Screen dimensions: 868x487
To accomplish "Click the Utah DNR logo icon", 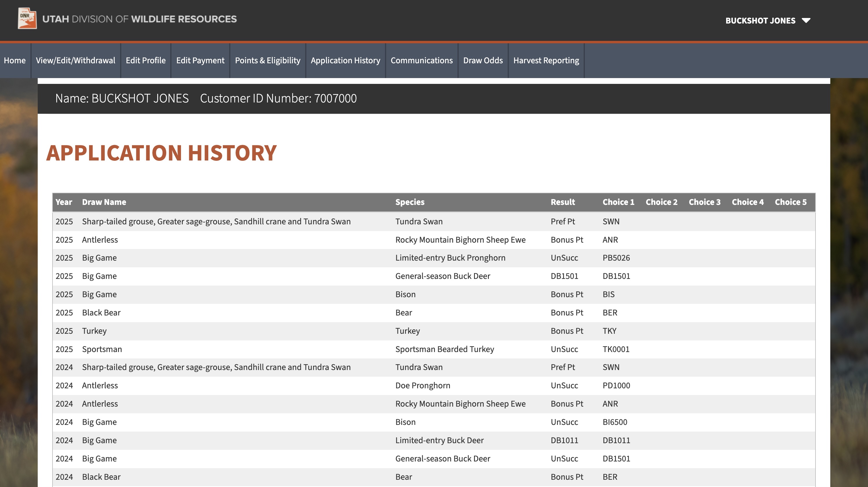I will click(x=27, y=19).
